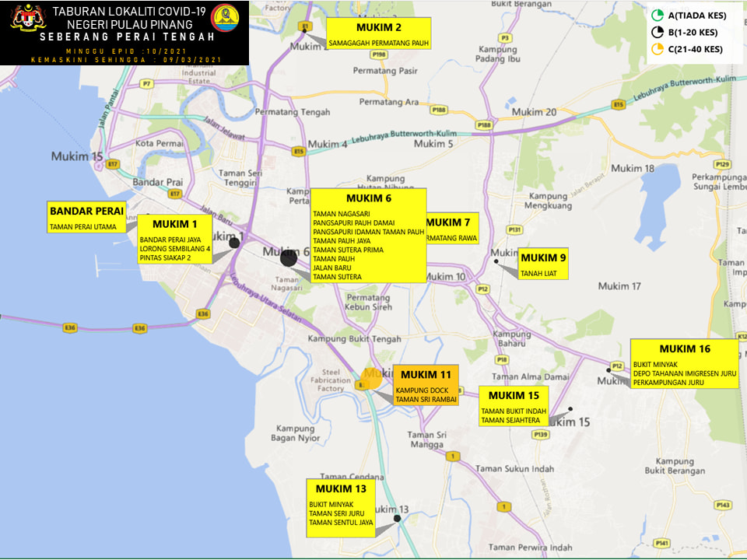Click the 'Kota Permai' map label

click(x=159, y=143)
